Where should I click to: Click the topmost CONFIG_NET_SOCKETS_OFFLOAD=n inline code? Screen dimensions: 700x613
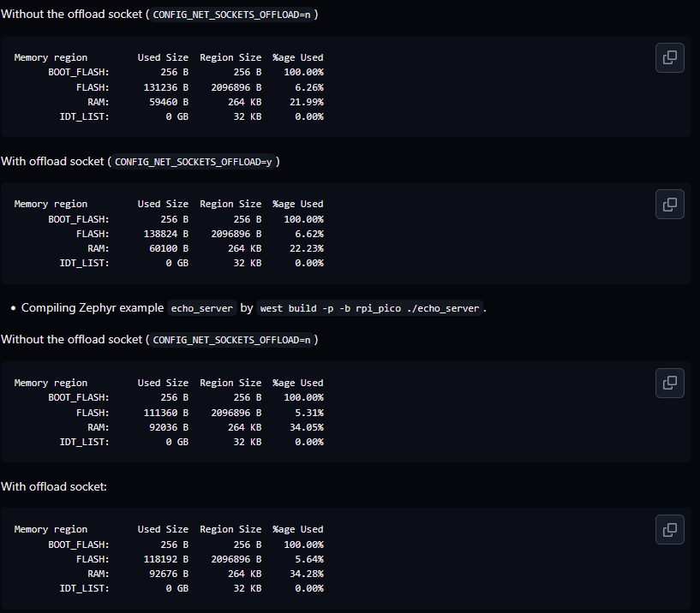232,15
